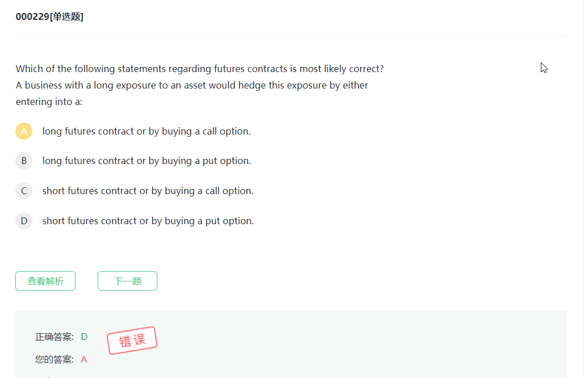This screenshot has width=588, height=378.
Task: Click the 000229[单选题] question header
Action: 49,17
